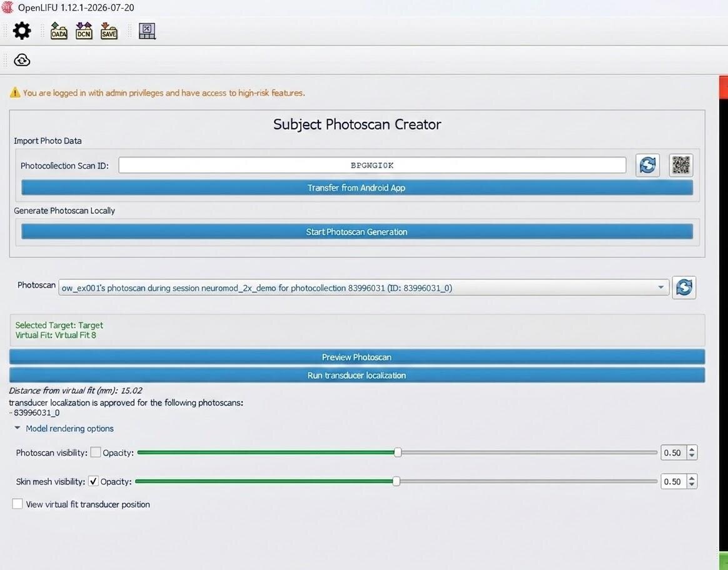Open the view layout selector icon
This screenshot has width=728, height=570.
147,31
